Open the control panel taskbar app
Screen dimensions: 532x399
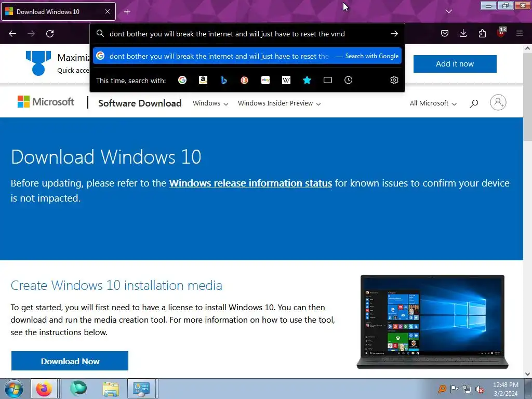(x=141, y=389)
